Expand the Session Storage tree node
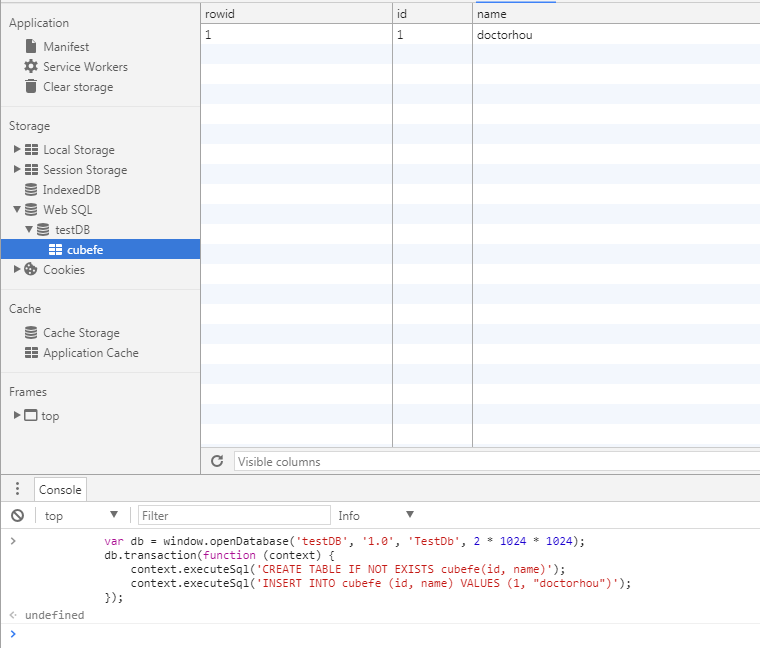Viewport: 760px width, 648px height. [x=17, y=169]
